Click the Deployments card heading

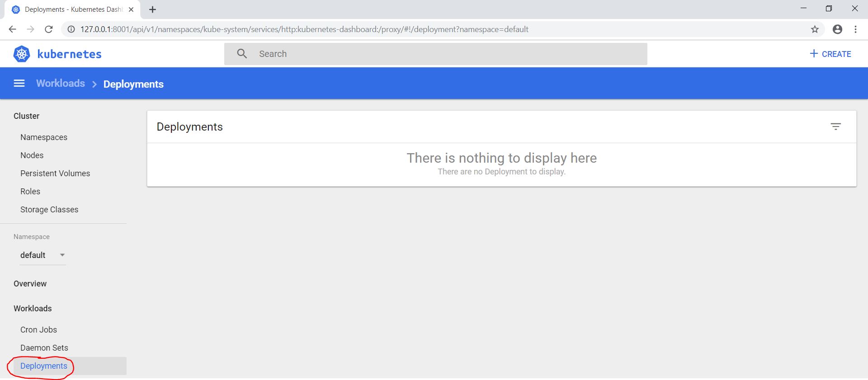(190, 127)
